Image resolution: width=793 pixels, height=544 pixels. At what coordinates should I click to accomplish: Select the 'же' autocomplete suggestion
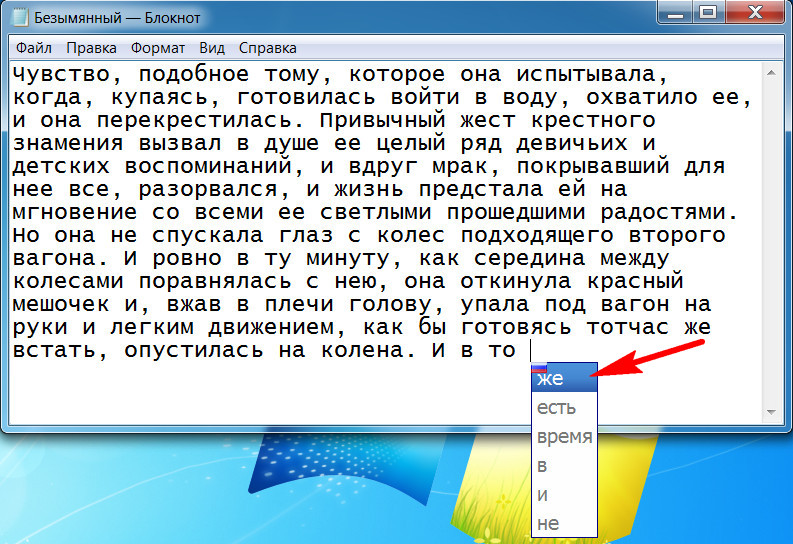click(x=564, y=378)
